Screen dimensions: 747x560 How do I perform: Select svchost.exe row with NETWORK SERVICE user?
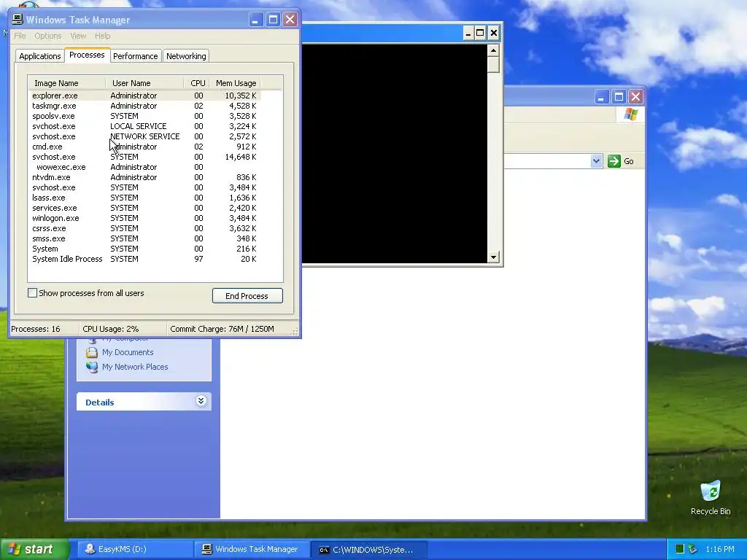click(144, 136)
